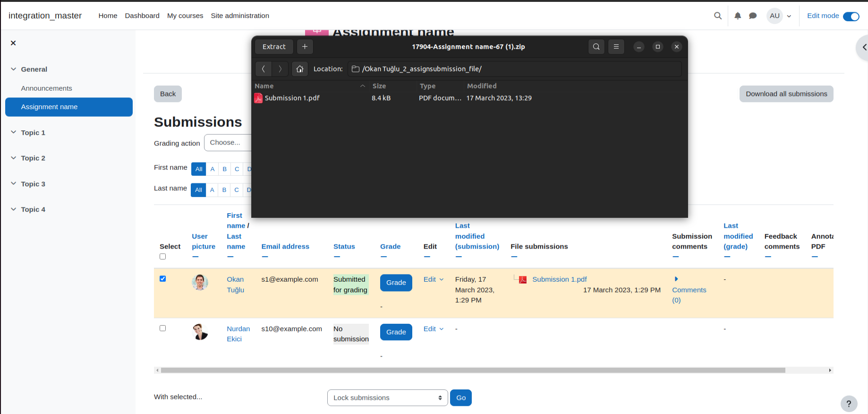Uncheck Okan Tuğlu's row checkbox

162,279
